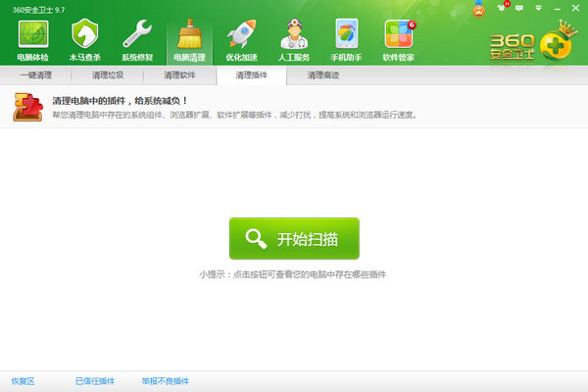Open 举报不良插件 link

point(166,381)
